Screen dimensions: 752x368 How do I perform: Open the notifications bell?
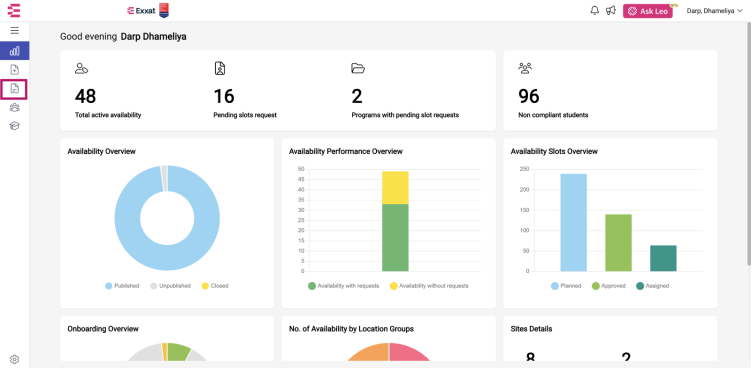click(x=595, y=11)
